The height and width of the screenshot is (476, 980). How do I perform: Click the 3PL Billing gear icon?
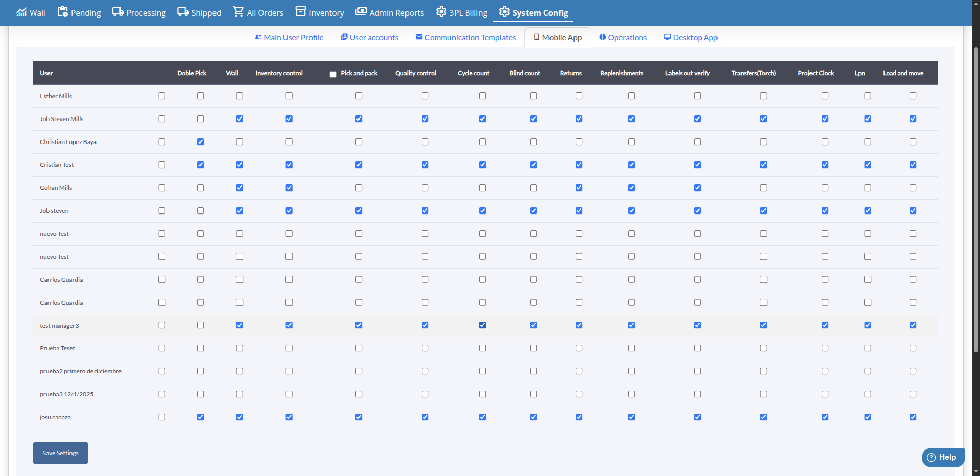tap(441, 12)
